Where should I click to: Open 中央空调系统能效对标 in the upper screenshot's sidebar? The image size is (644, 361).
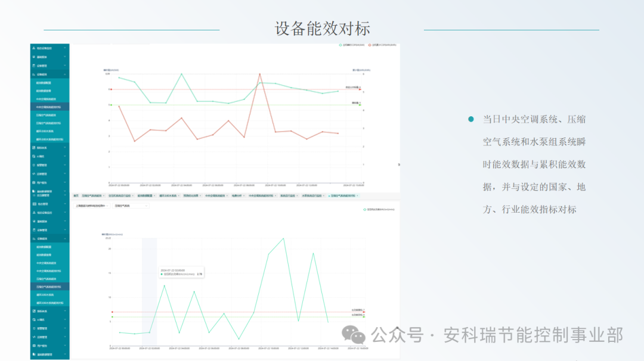coord(48,107)
